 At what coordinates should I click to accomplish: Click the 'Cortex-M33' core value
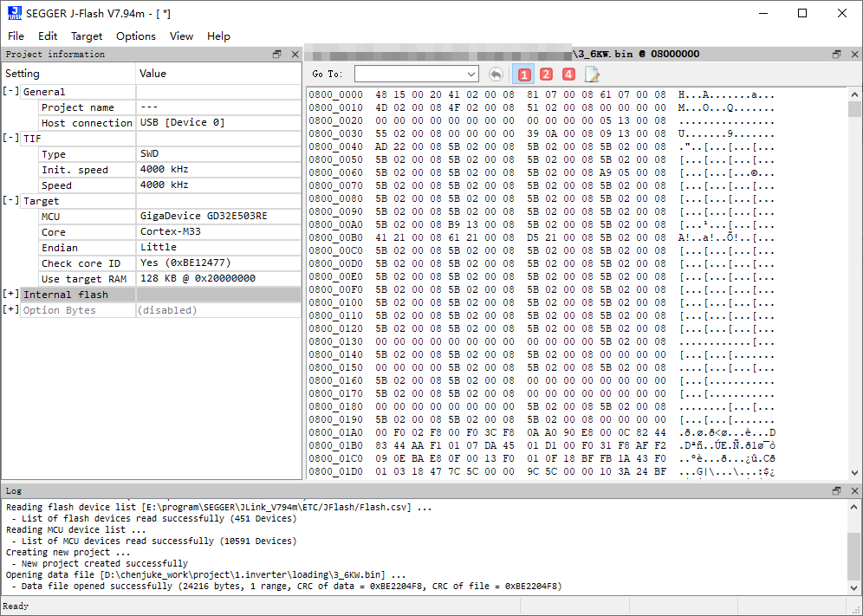171,231
